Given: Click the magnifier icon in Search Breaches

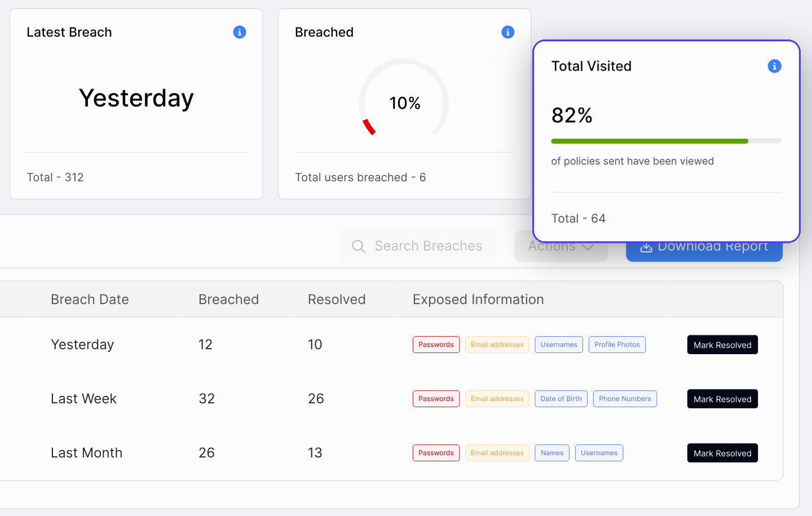Looking at the screenshot, I should tap(359, 246).
